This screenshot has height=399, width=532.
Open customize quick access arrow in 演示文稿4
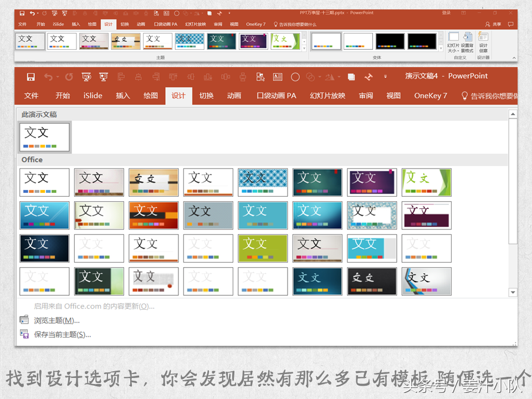(385, 76)
